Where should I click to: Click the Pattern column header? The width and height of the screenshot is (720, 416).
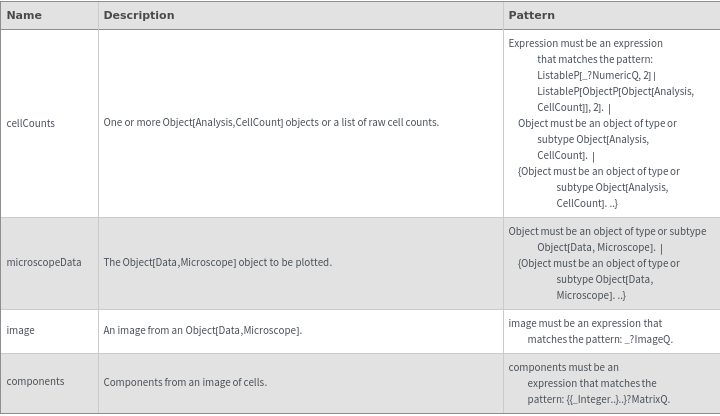click(x=531, y=15)
